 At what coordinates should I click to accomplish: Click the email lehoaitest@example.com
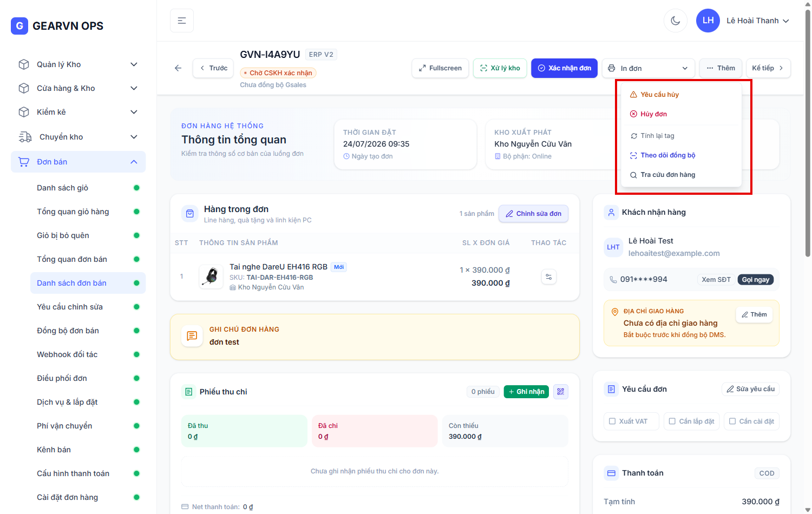(x=674, y=253)
